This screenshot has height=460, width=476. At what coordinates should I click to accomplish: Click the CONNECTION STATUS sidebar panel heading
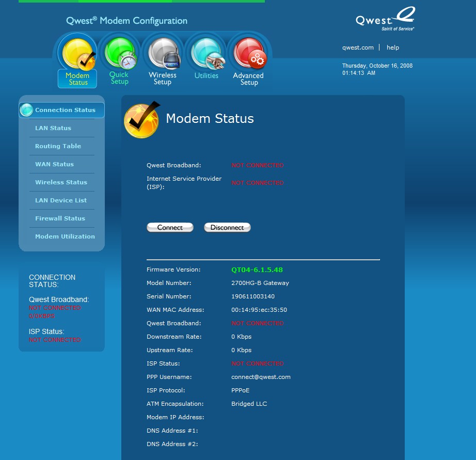coord(52,281)
